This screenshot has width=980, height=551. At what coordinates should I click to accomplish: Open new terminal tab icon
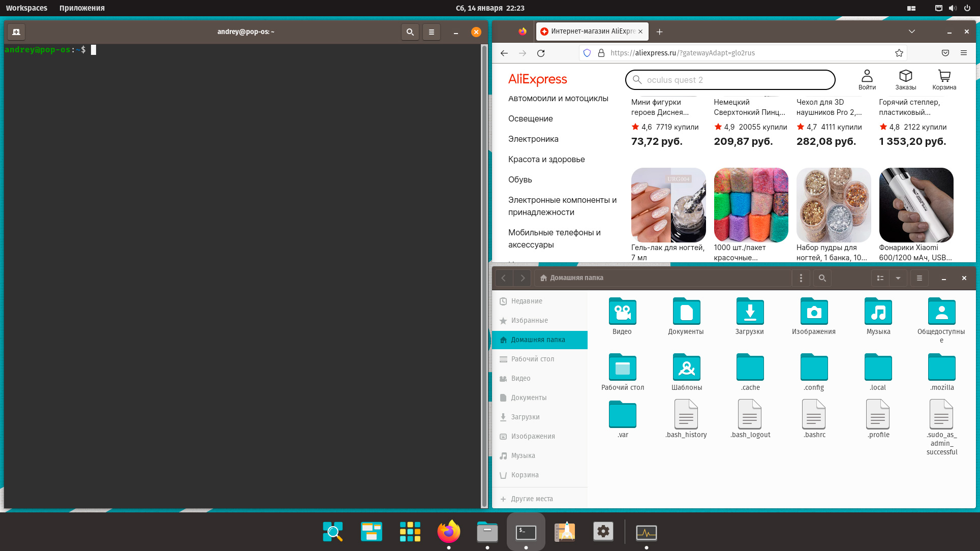(x=16, y=32)
